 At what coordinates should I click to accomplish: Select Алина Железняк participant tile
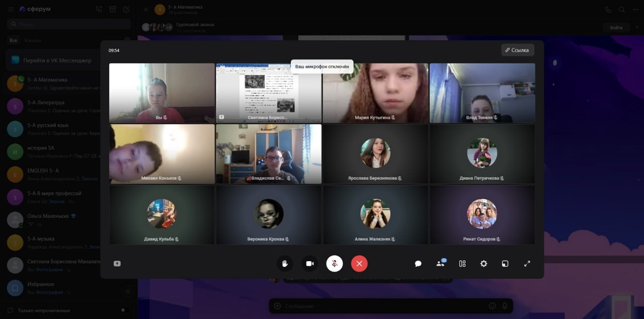(375, 215)
